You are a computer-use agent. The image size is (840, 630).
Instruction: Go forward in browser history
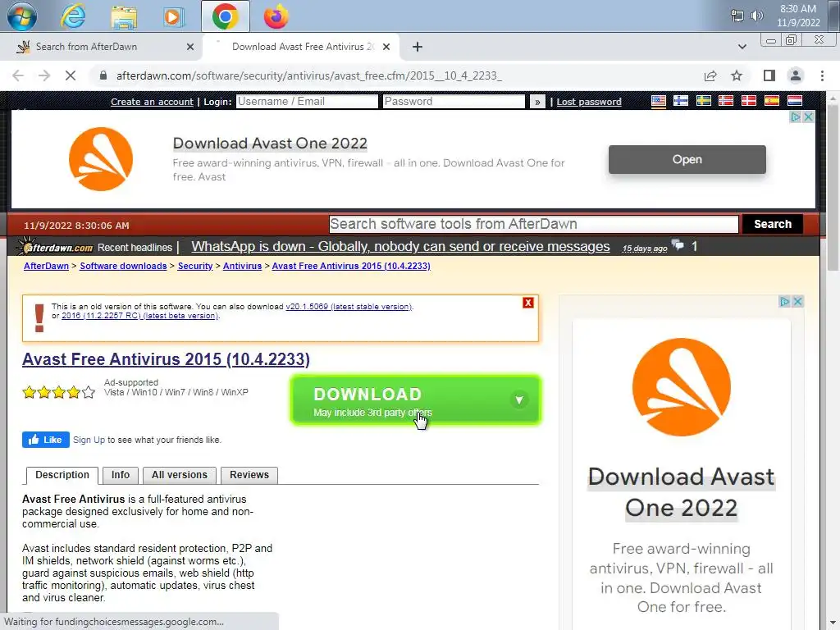tap(44, 75)
